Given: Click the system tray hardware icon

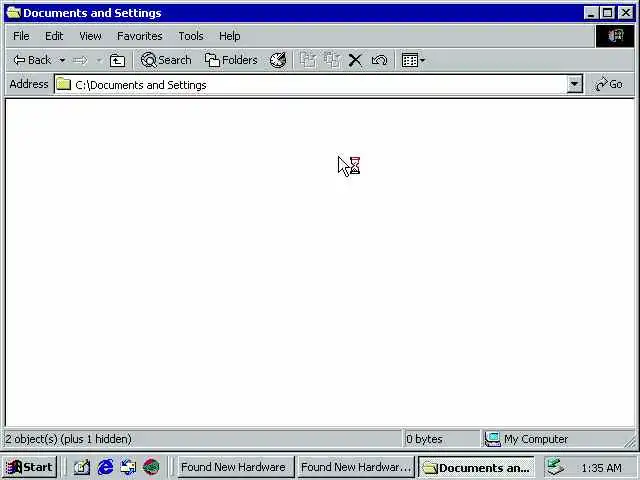Looking at the screenshot, I should tap(555, 467).
